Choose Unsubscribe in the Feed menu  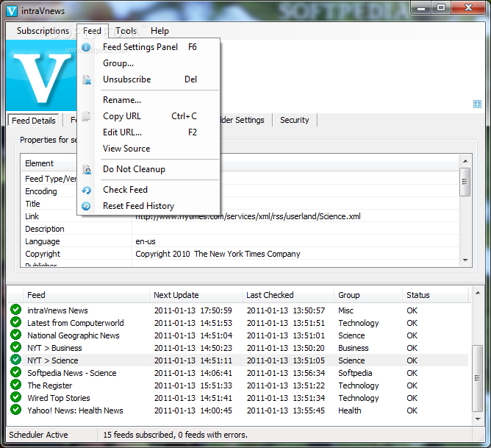click(148, 79)
